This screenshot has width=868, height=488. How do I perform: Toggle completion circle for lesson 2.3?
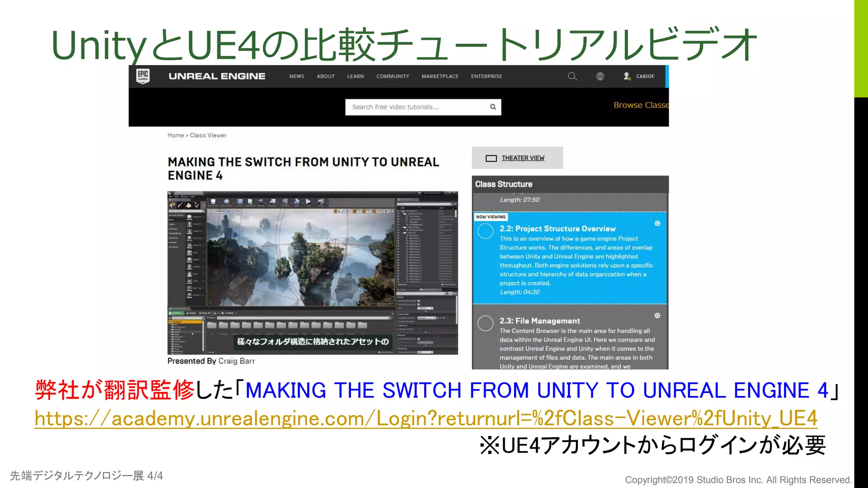click(486, 323)
